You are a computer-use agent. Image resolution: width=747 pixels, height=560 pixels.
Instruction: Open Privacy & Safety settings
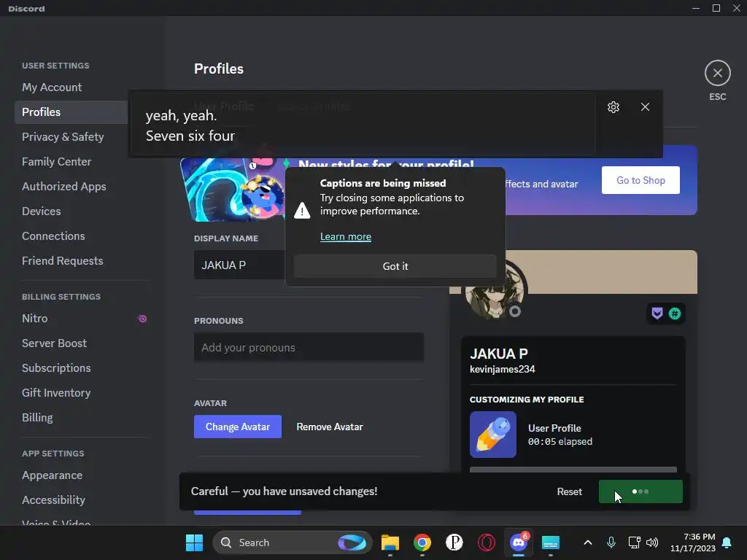[63, 136]
